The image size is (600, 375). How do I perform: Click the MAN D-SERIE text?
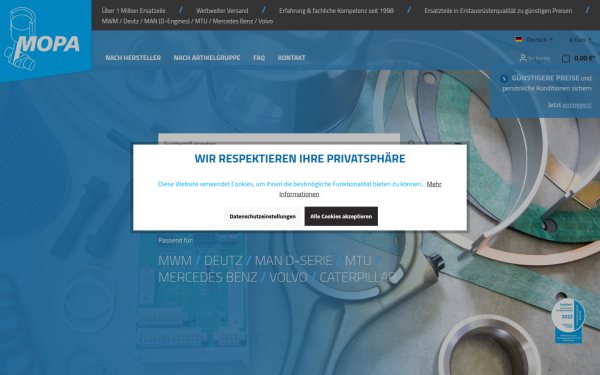tap(293, 261)
